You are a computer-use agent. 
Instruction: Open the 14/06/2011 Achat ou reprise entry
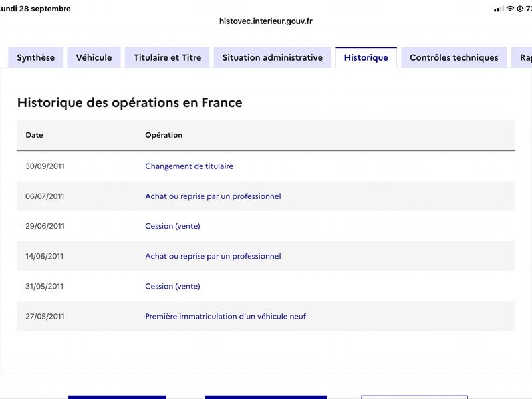pos(213,256)
